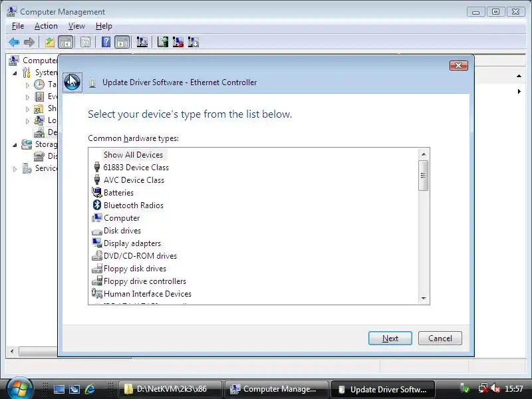Click Event Viewer icon in console tree
532x399 pixels.
click(39, 96)
